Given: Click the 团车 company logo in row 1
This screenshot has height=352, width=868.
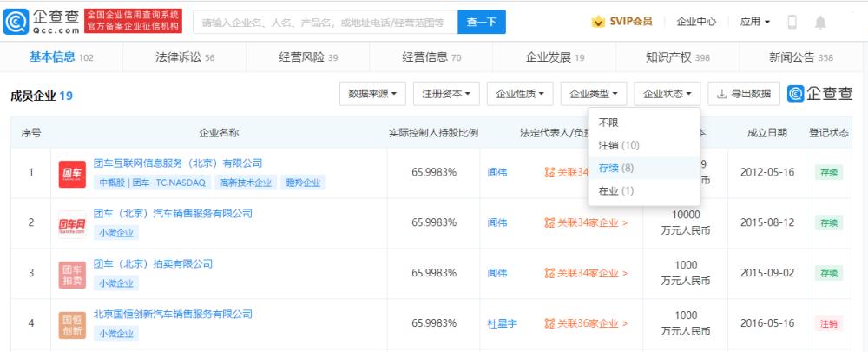Looking at the screenshot, I should click(x=73, y=174).
